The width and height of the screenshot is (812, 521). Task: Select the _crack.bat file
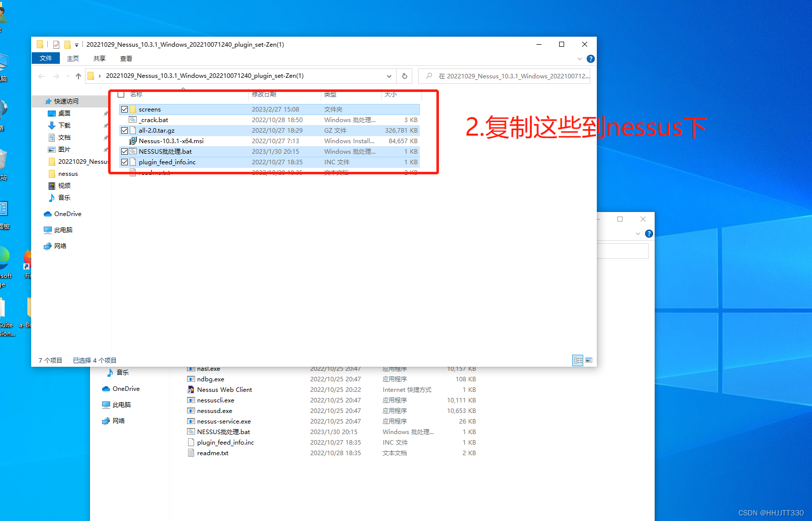(269, 120)
